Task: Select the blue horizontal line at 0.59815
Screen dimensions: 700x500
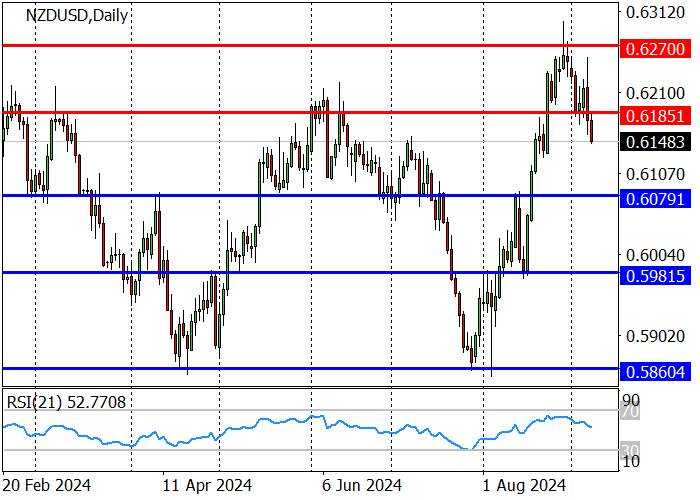Action: click(311, 272)
